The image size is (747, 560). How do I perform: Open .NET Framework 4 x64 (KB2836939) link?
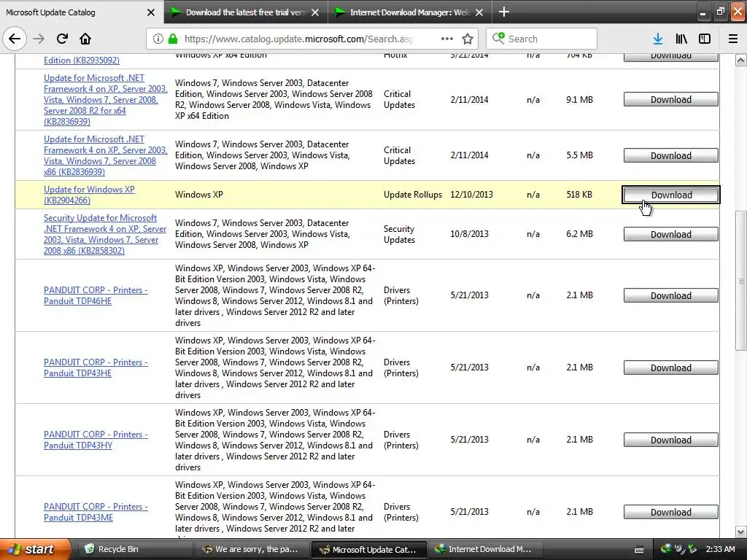point(106,99)
